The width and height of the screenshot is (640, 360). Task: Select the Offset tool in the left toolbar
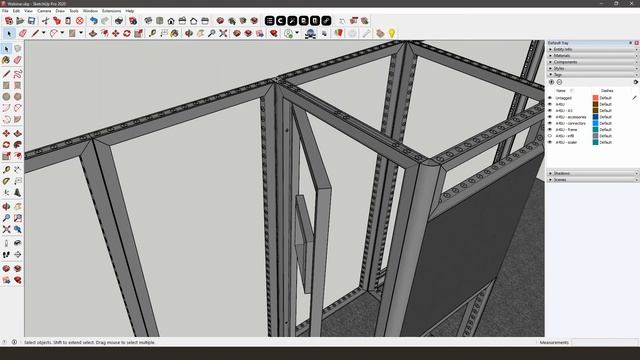point(18,156)
